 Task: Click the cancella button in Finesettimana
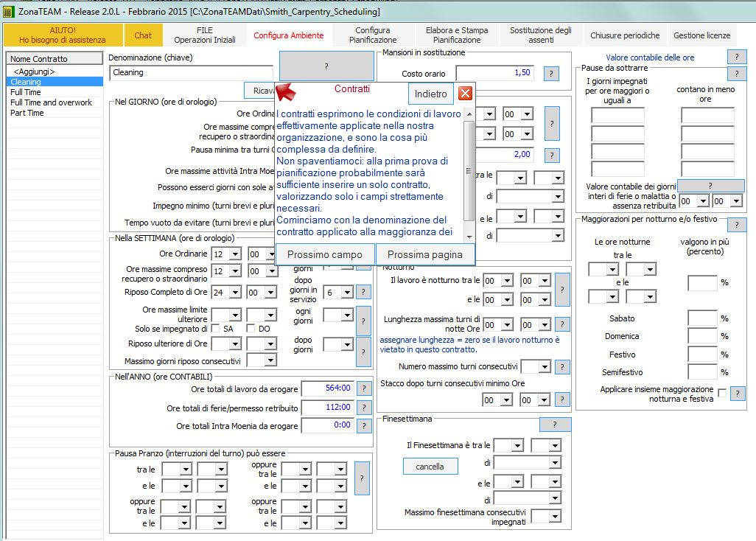(430, 467)
